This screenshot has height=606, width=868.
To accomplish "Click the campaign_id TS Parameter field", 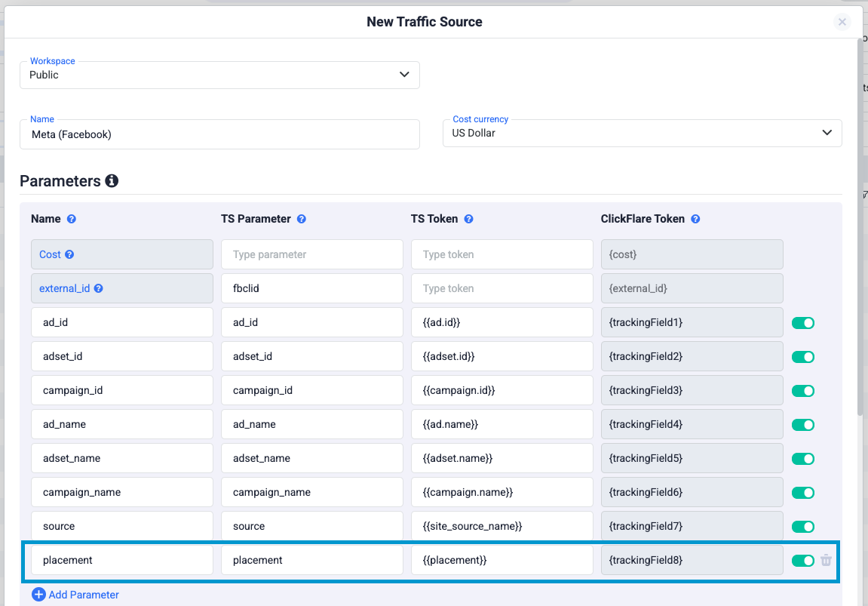I will tap(311, 390).
